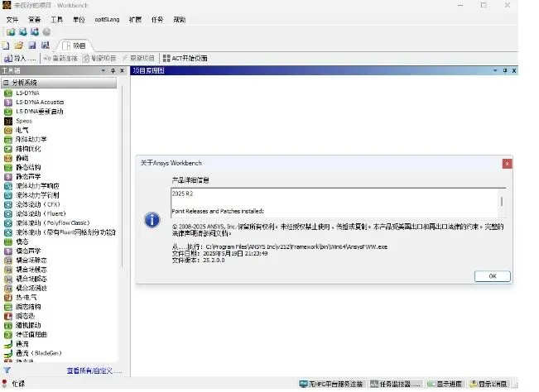Select the 通流 (BladeGen) system
Viewport: 539px width, 392px height.
33,353
